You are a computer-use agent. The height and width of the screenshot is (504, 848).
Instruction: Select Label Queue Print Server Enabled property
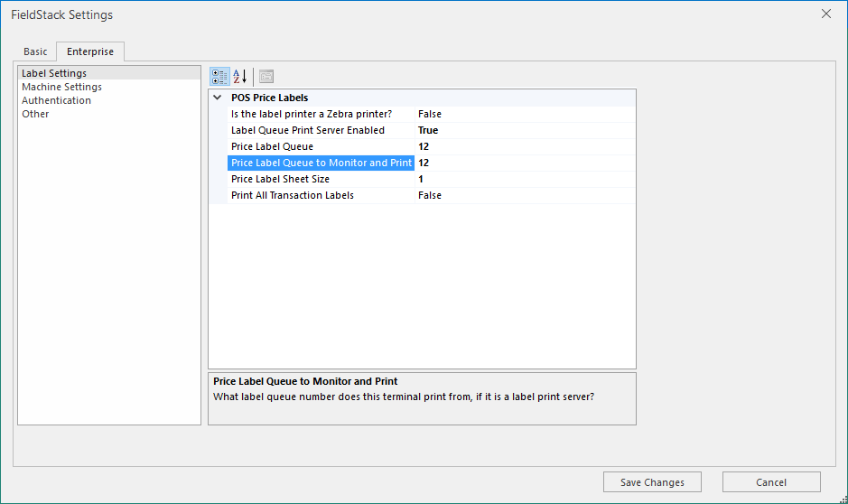coord(321,130)
